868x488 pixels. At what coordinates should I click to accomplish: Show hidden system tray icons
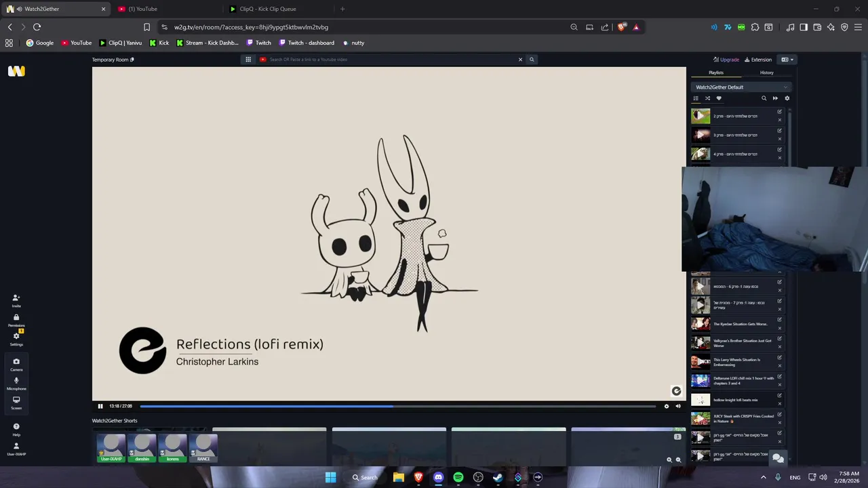click(764, 477)
